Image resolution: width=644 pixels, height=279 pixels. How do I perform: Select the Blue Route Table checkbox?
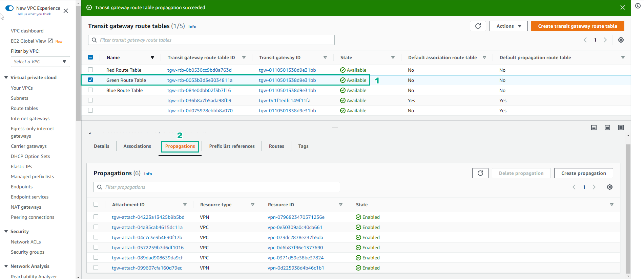90,90
